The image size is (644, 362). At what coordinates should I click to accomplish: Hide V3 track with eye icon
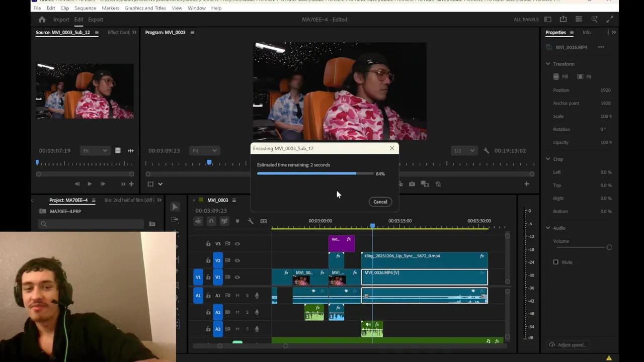237,244
